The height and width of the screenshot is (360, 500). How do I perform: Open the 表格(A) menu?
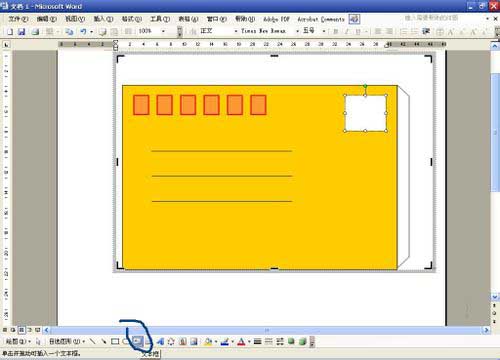(188, 19)
